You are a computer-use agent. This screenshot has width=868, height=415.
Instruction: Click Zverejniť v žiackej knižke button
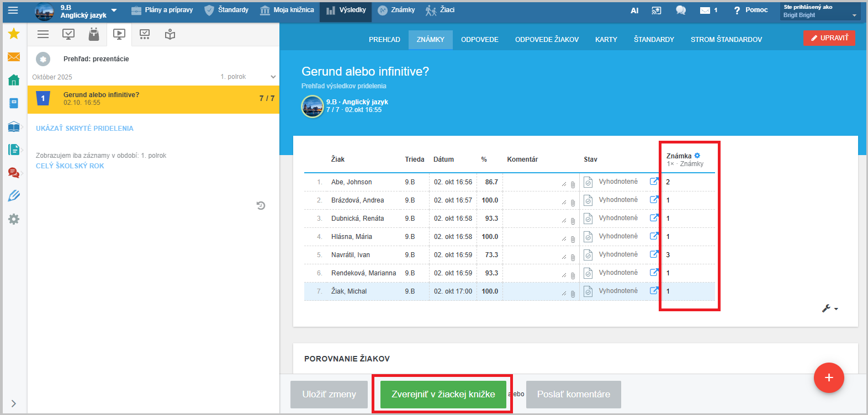coord(443,394)
